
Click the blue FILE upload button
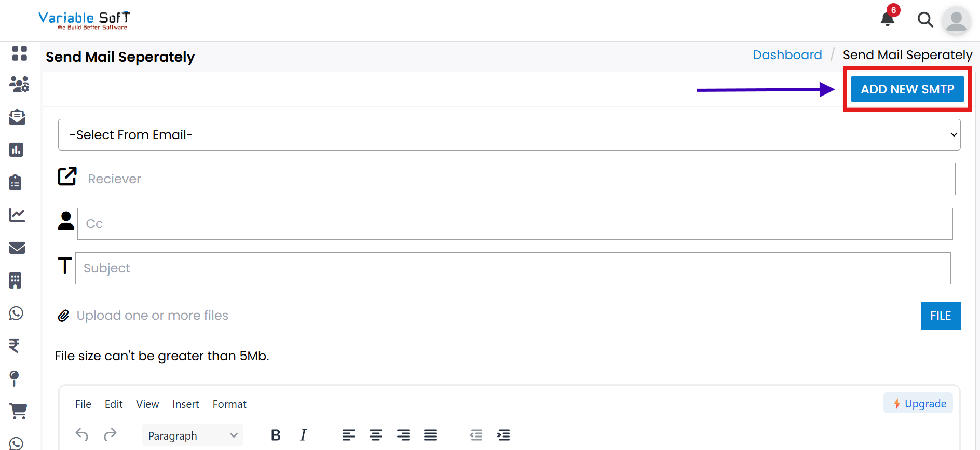941,316
